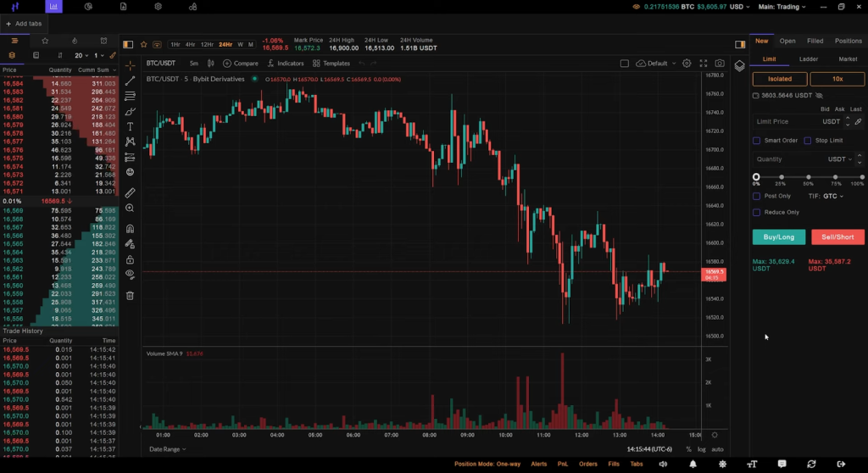
Task: Click the trash remove drawings icon
Action: pos(130,296)
